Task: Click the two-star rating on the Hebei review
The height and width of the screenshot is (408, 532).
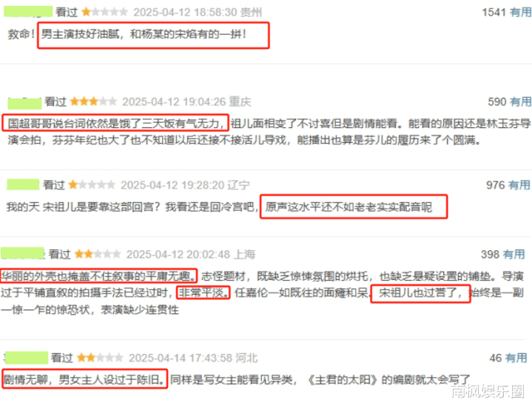Action: click(x=100, y=358)
